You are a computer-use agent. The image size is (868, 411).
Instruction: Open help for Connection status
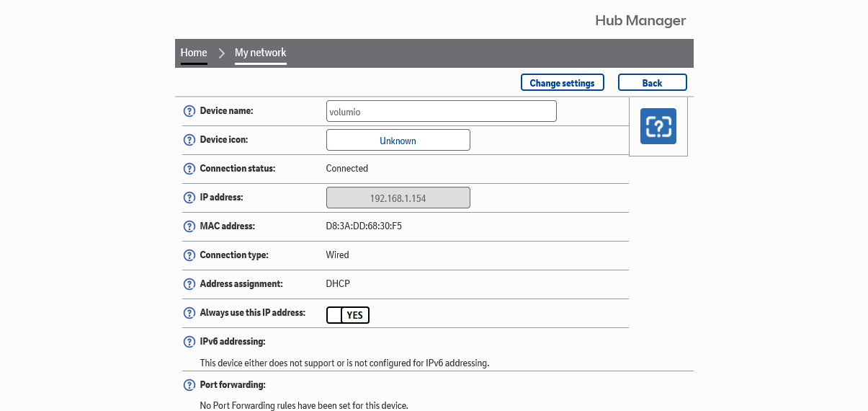189,169
